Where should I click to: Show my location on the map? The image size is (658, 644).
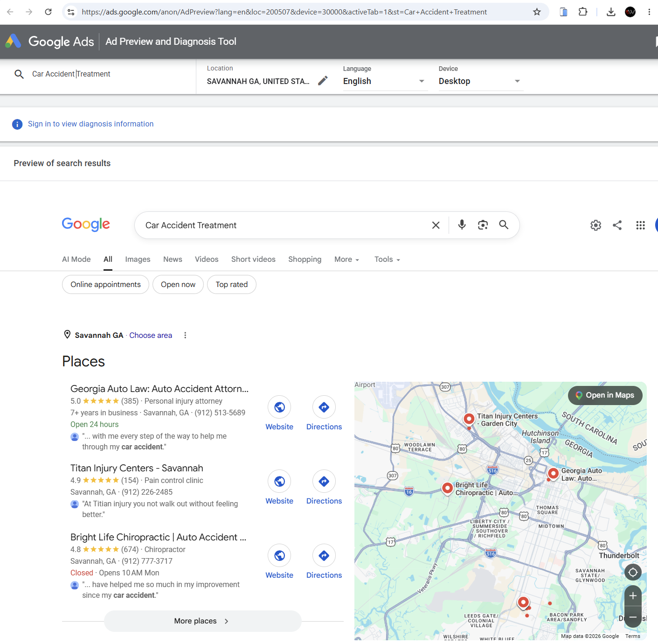633,572
